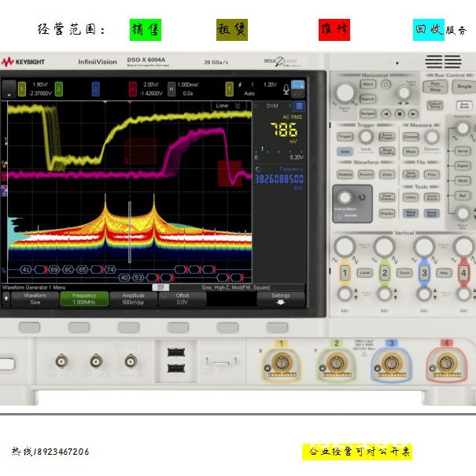
Task: Tap the yellow channel 1 badge on screen
Action: point(22,89)
